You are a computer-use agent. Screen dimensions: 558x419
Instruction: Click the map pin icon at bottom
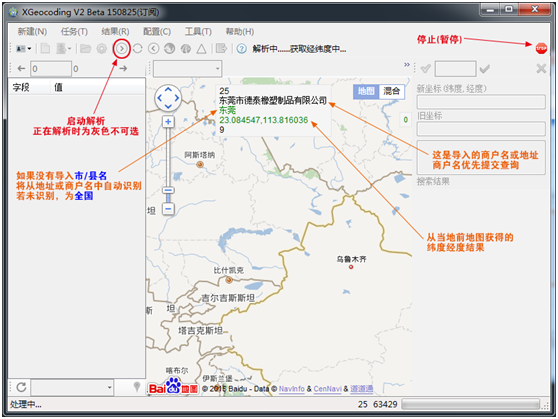pyautogui.click(x=136, y=387)
